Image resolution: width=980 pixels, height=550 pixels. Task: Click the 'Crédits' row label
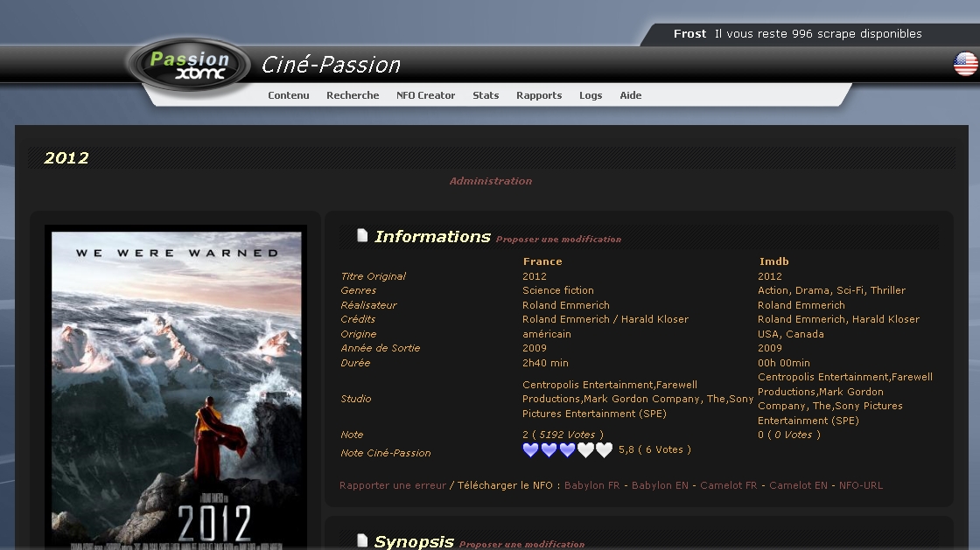click(x=358, y=319)
